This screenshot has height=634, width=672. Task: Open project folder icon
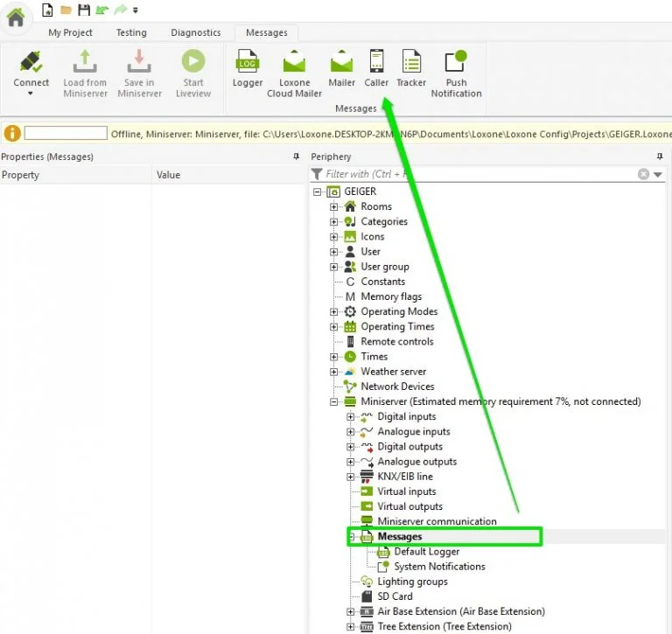tap(66, 10)
